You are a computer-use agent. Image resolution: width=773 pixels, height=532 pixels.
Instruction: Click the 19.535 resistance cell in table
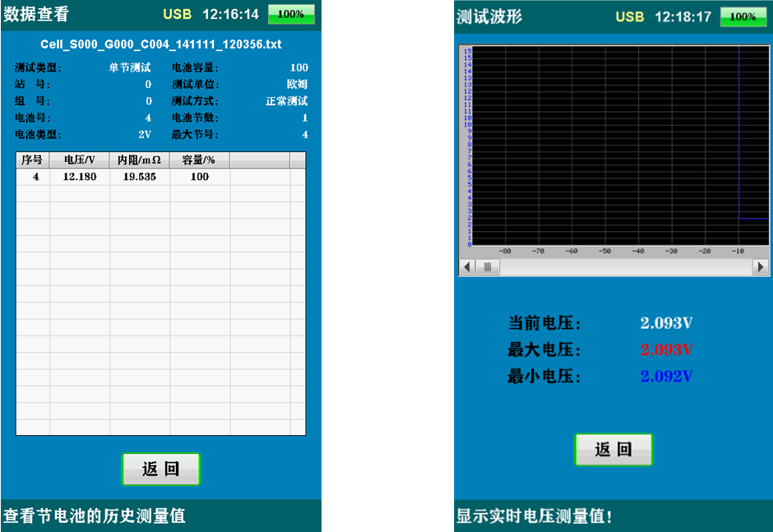pos(139,177)
